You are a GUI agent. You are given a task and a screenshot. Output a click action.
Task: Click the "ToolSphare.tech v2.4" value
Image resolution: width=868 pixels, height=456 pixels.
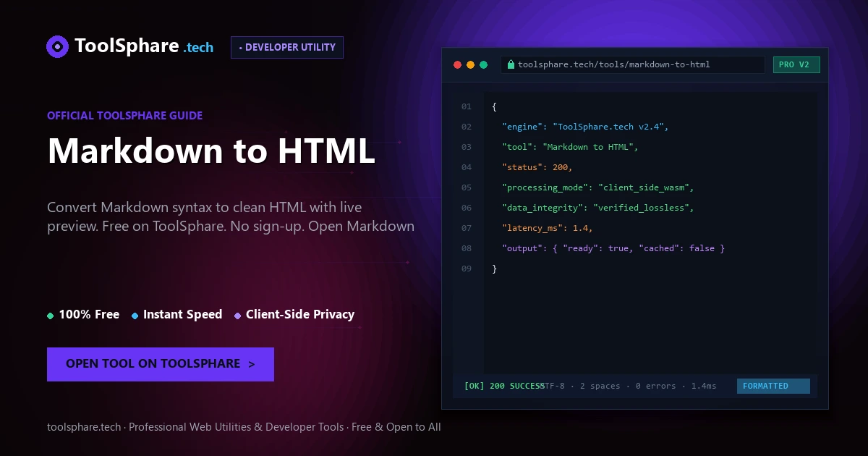(x=608, y=127)
